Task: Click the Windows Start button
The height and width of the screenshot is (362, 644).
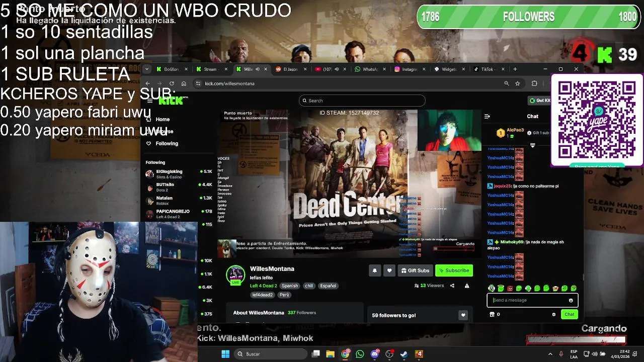Action: coord(225,354)
